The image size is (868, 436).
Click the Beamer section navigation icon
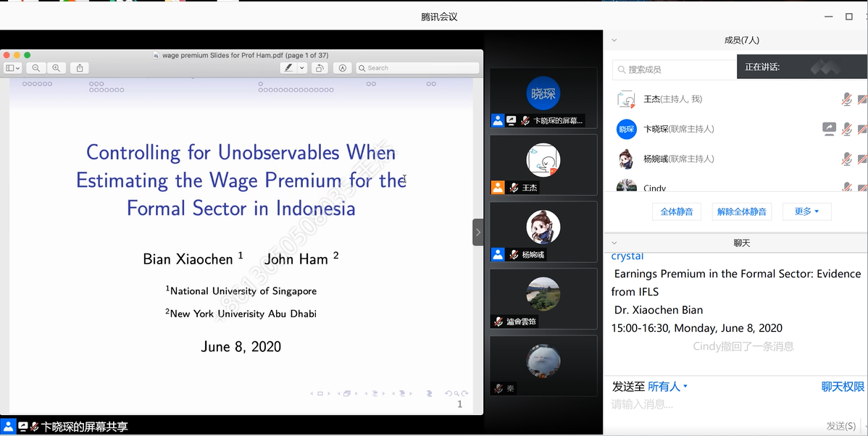[402, 393]
